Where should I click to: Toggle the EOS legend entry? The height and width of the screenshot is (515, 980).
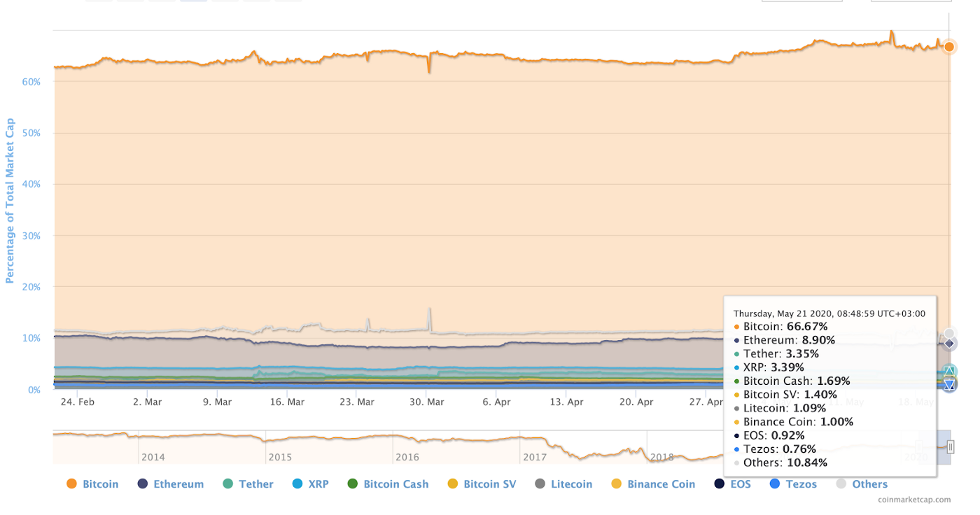tap(732, 484)
